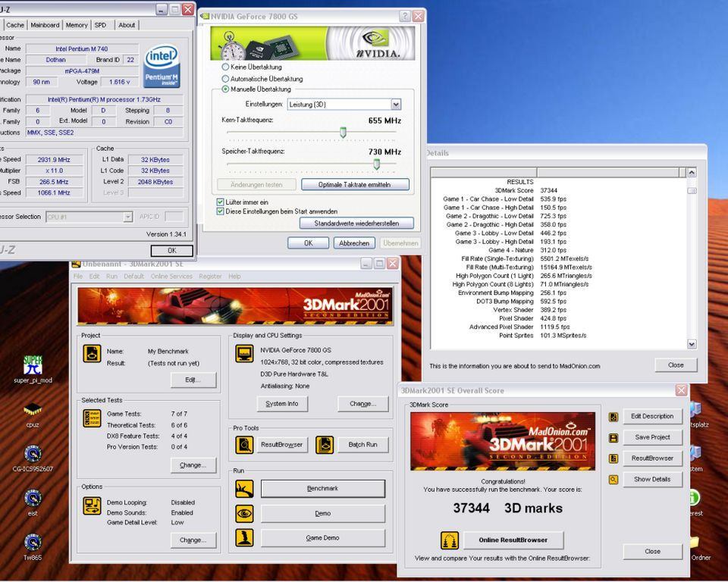The width and height of the screenshot is (728, 582).
Task: Select Automatische Übertaktung radio option
Action: point(225,79)
